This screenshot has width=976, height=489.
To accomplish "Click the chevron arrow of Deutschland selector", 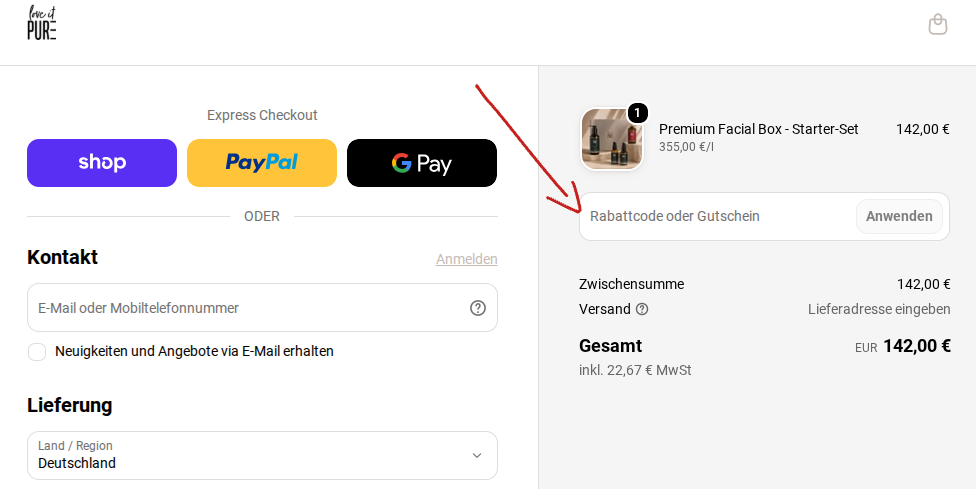I will click(x=477, y=455).
